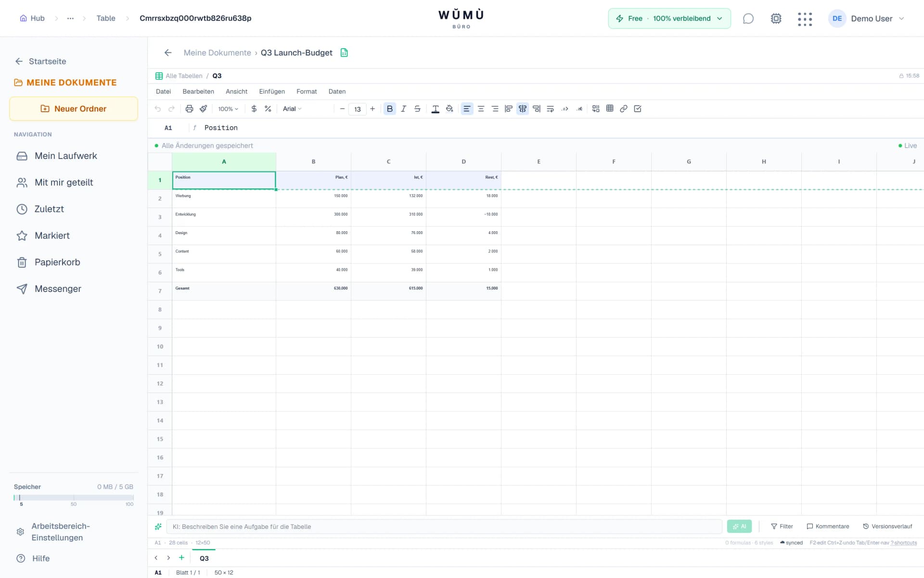
Task: Click the redo arrow in toolbar
Action: pyautogui.click(x=171, y=109)
